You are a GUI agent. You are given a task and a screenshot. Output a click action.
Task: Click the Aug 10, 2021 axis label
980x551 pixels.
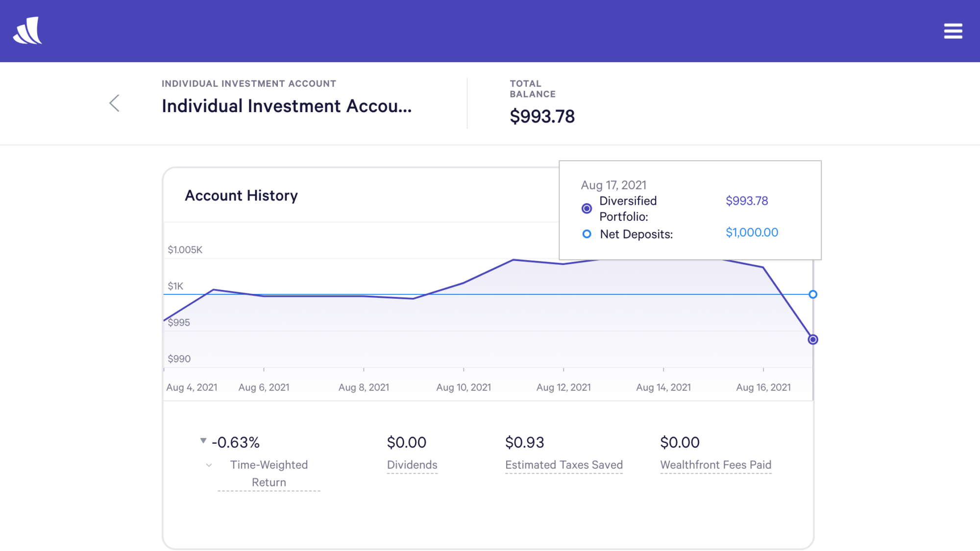click(464, 387)
